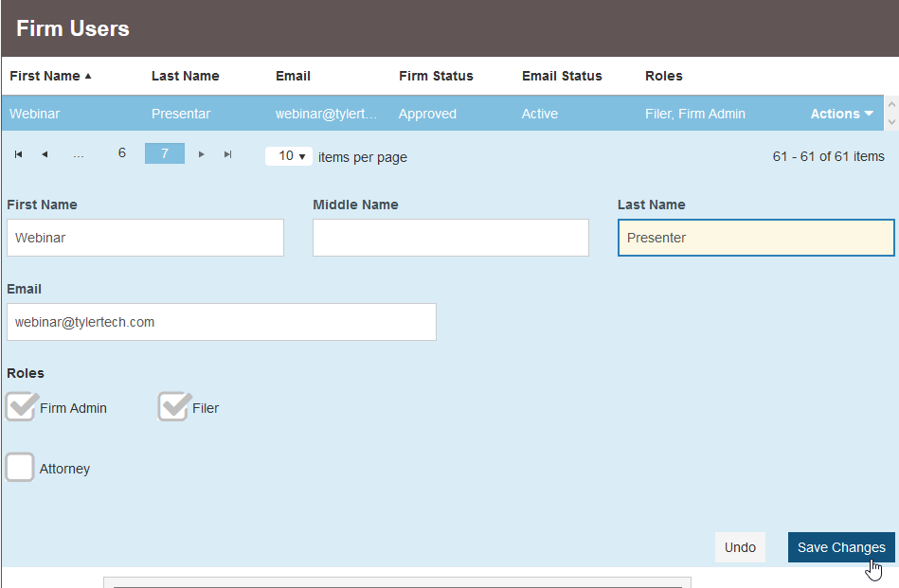This screenshot has height=588, width=899.
Task: Click the Undo button
Action: [x=740, y=547]
